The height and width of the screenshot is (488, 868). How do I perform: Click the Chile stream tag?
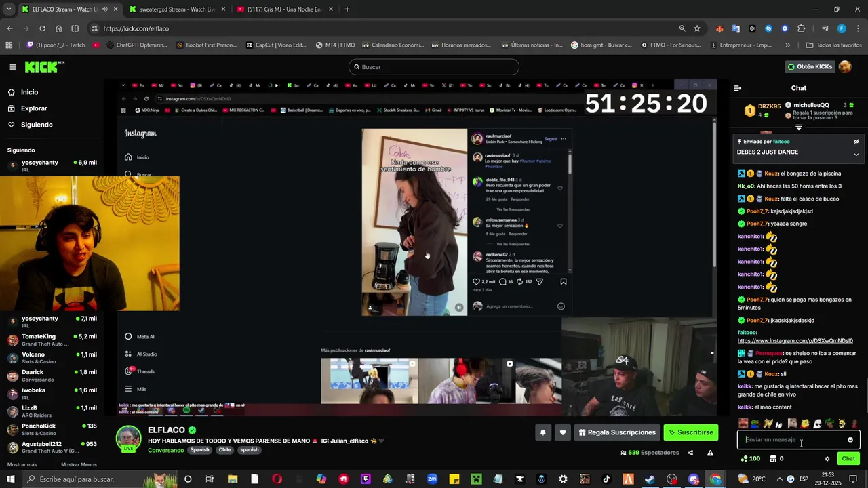[225, 450]
